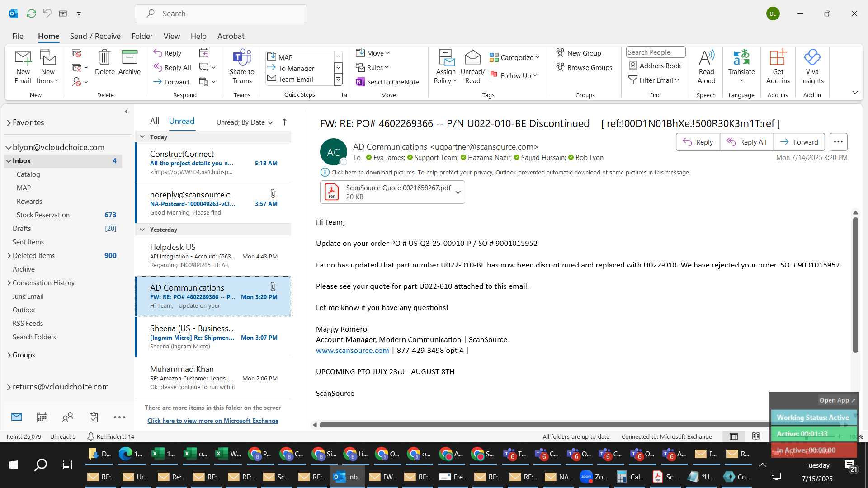Delete the selected message
Viewport: 868px width, 488px height.
click(x=104, y=62)
